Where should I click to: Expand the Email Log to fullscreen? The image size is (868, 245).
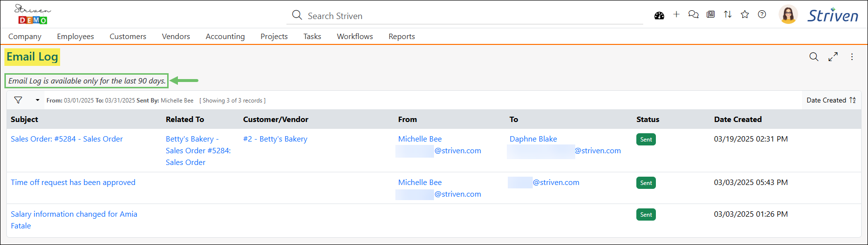pyautogui.click(x=833, y=57)
